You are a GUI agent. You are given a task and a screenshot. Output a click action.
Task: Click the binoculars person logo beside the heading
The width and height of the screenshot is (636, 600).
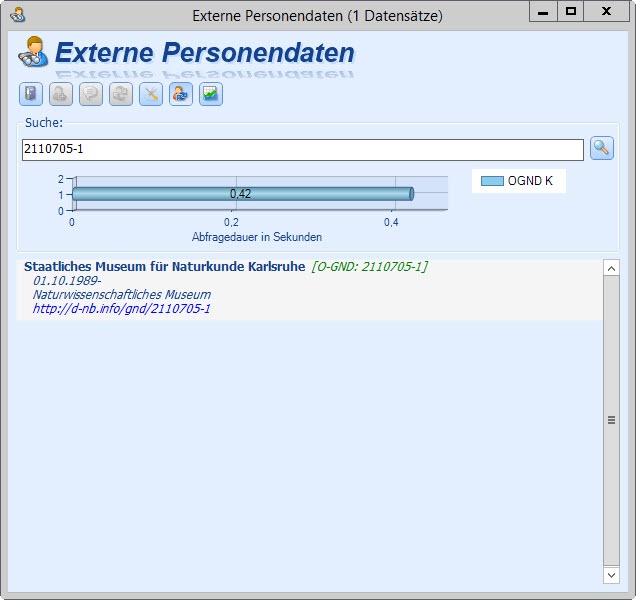point(33,52)
